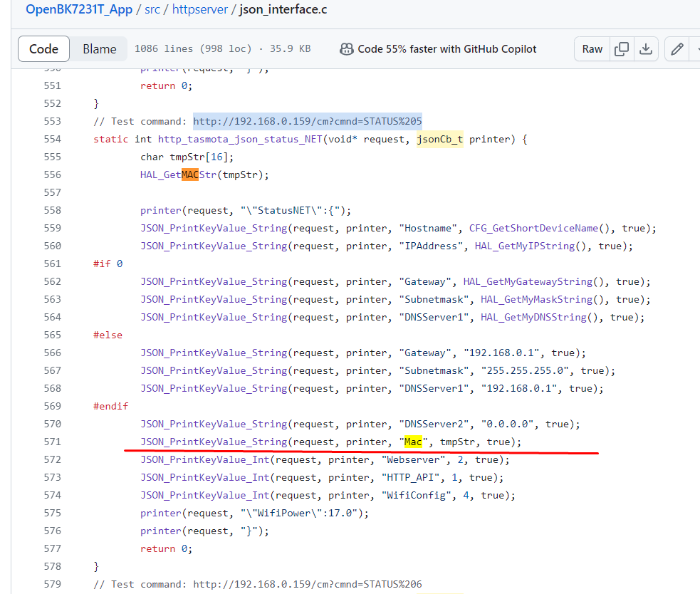This screenshot has height=594, width=700.
Task: Select line number 569
Action: 52,407
